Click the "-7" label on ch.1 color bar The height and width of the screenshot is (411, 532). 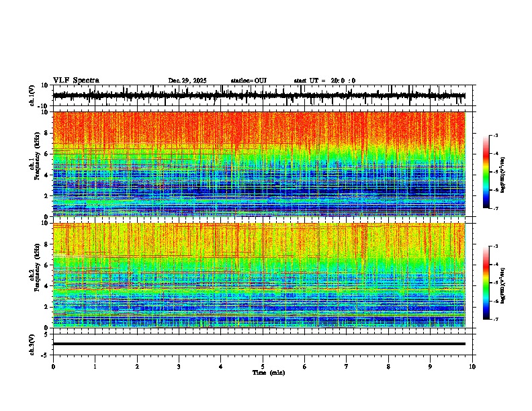point(496,208)
